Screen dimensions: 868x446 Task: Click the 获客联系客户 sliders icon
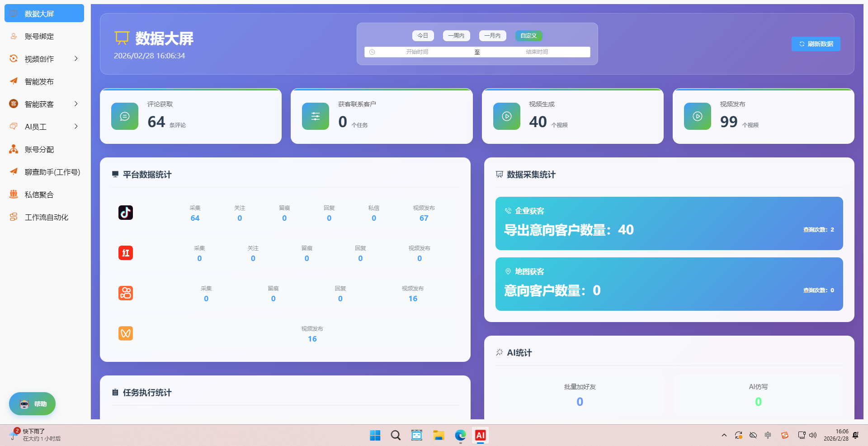coord(316,116)
